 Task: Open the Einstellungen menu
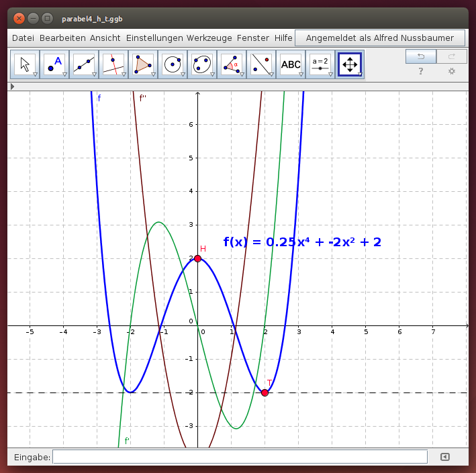point(154,38)
